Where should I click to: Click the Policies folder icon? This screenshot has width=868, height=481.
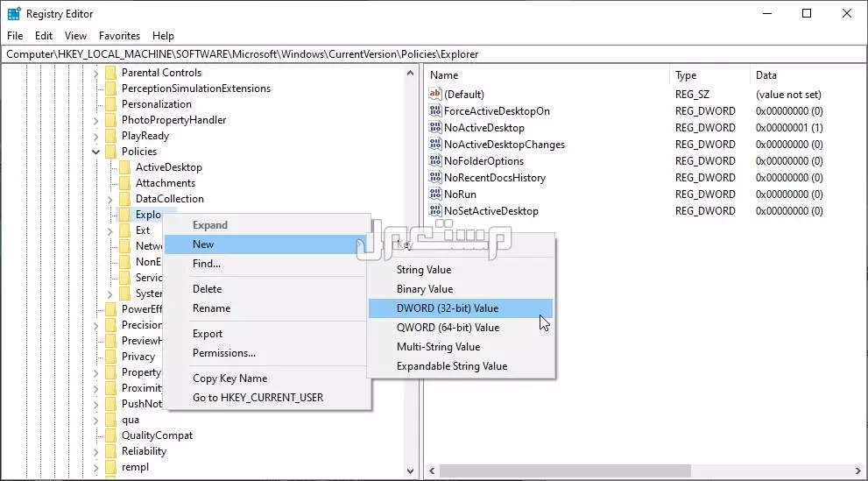pyautogui.click(x=110, y=152)
